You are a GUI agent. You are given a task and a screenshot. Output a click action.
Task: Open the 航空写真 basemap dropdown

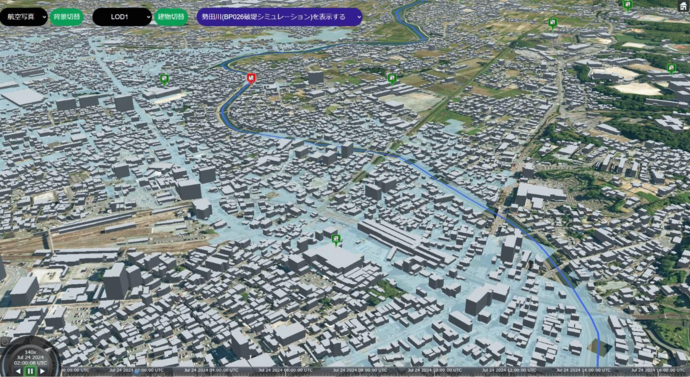point(24,17)
